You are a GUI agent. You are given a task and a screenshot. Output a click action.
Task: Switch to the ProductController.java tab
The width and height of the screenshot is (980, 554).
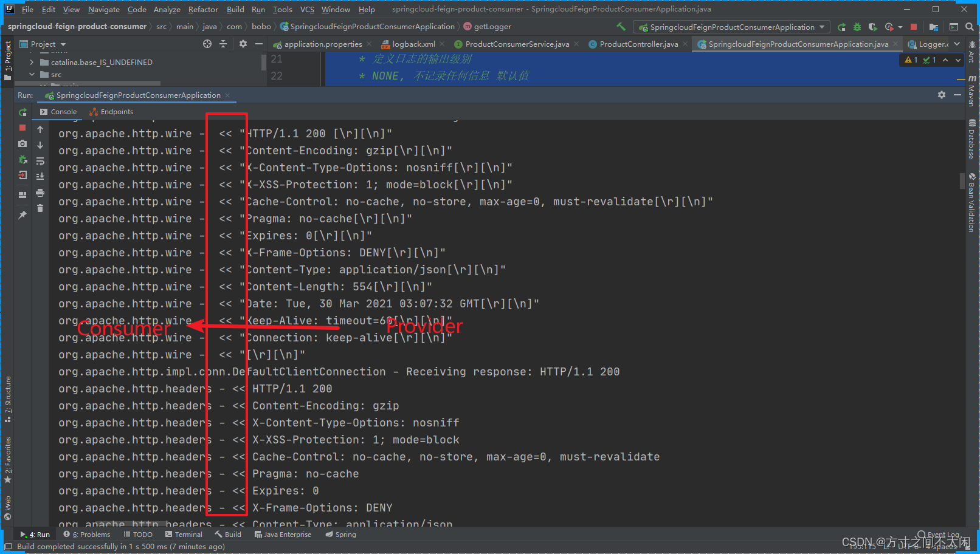[638, 44]
